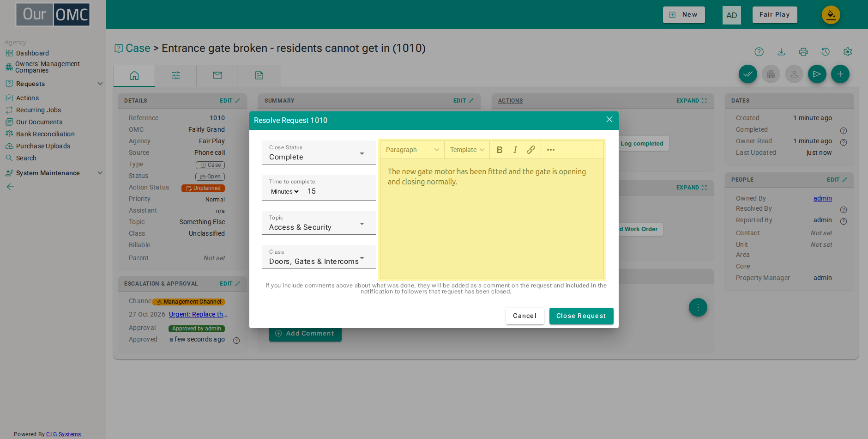Print the case using printer icon
Image resolution: width=868 pixels, height=439 pixels.
tap(803, 52)
